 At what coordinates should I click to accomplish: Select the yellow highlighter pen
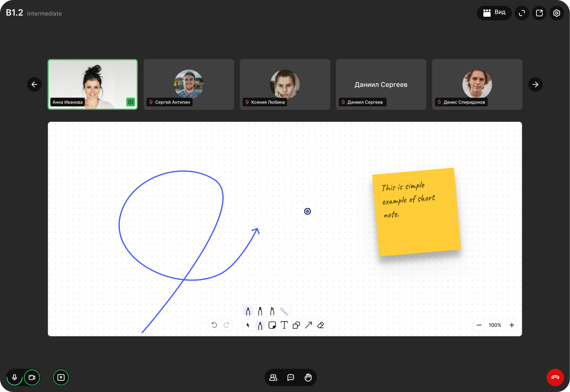pos(272,311)
